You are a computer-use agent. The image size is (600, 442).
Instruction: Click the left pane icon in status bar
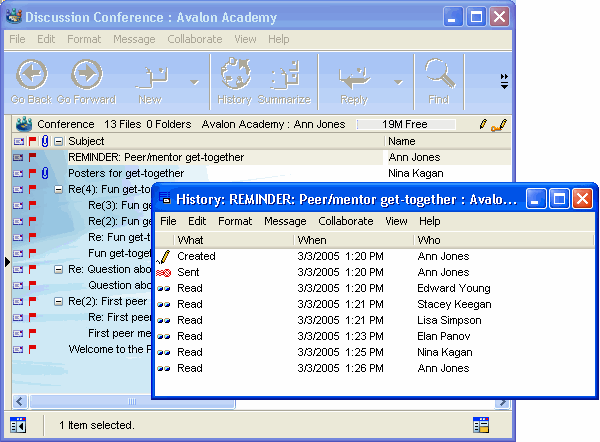pos(18,425)
